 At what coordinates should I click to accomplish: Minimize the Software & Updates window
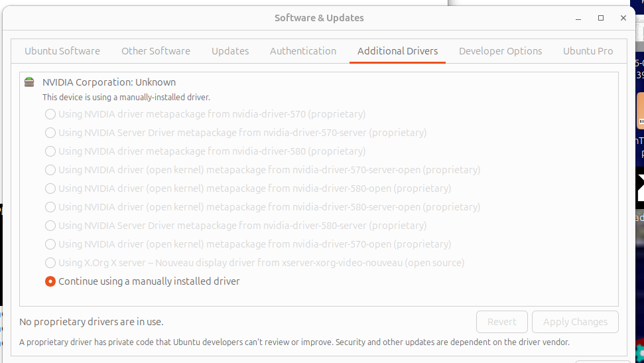click(579, 18)
